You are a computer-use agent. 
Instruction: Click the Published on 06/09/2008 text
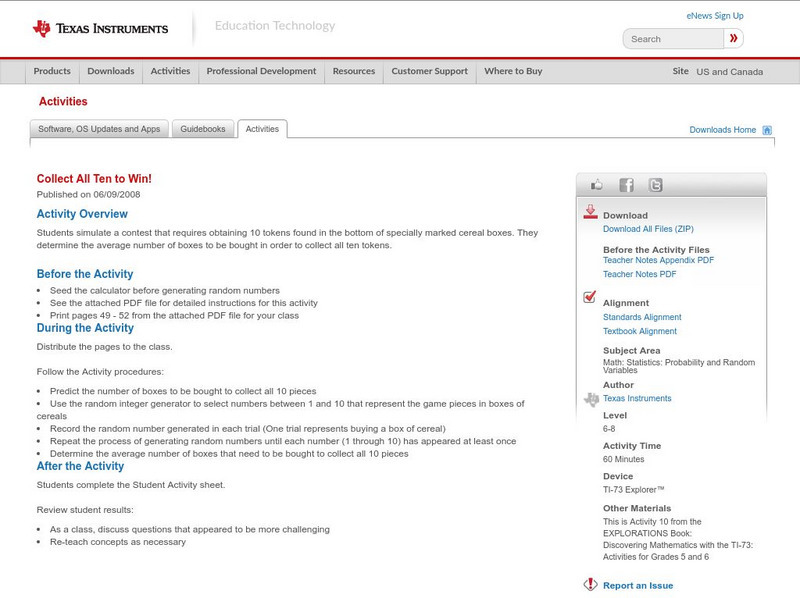point(88,194)
